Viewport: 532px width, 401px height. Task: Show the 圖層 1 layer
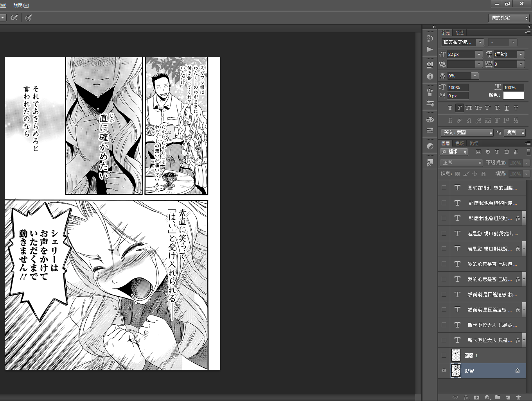(444, 355)
